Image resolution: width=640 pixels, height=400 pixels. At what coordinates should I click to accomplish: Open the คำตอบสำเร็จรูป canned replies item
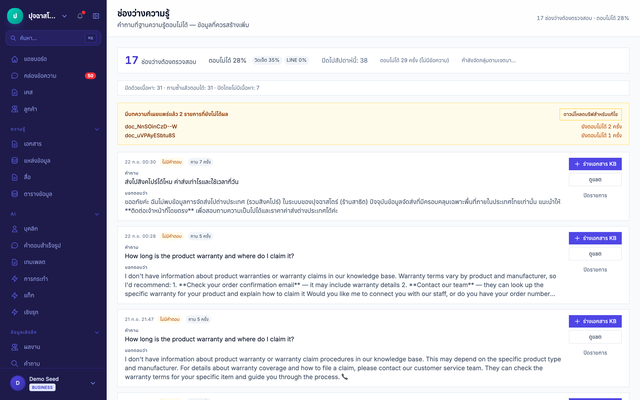[15, 246]
